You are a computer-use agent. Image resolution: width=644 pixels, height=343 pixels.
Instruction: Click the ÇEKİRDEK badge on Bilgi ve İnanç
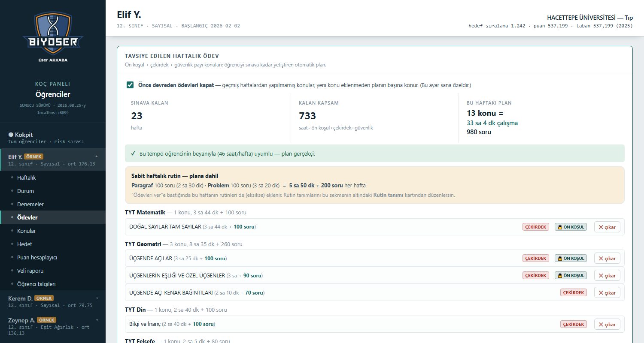573,324
